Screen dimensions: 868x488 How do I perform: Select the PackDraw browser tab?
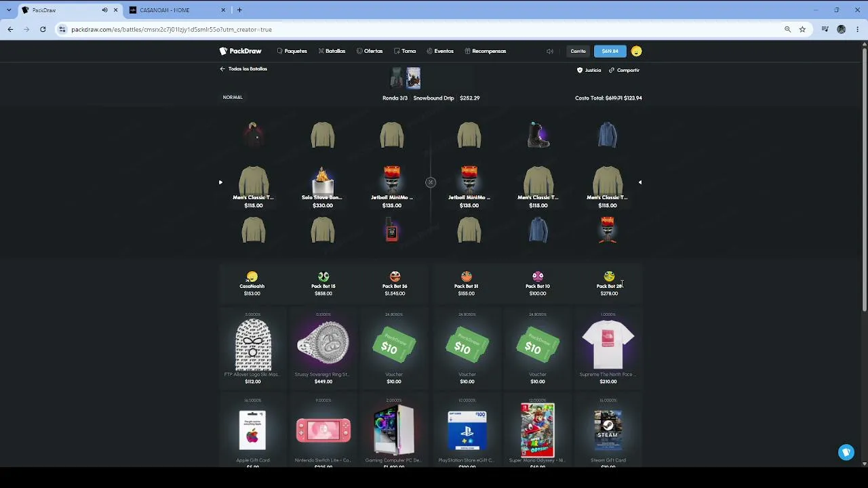coord(70,10)
